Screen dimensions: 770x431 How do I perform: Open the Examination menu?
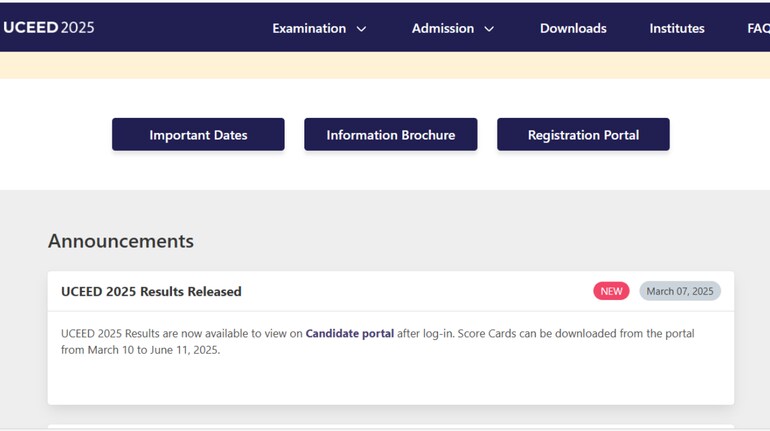(309, 28)
